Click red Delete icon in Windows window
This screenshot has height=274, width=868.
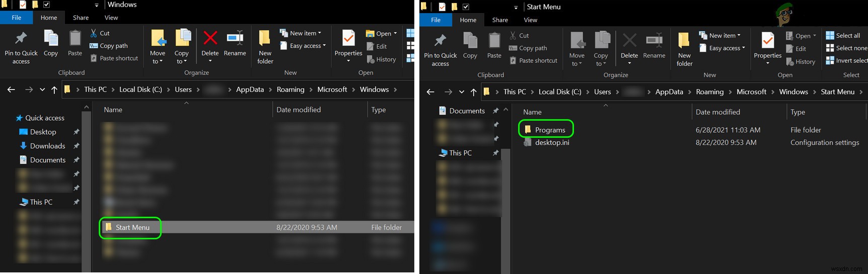(x=210, y=38)
